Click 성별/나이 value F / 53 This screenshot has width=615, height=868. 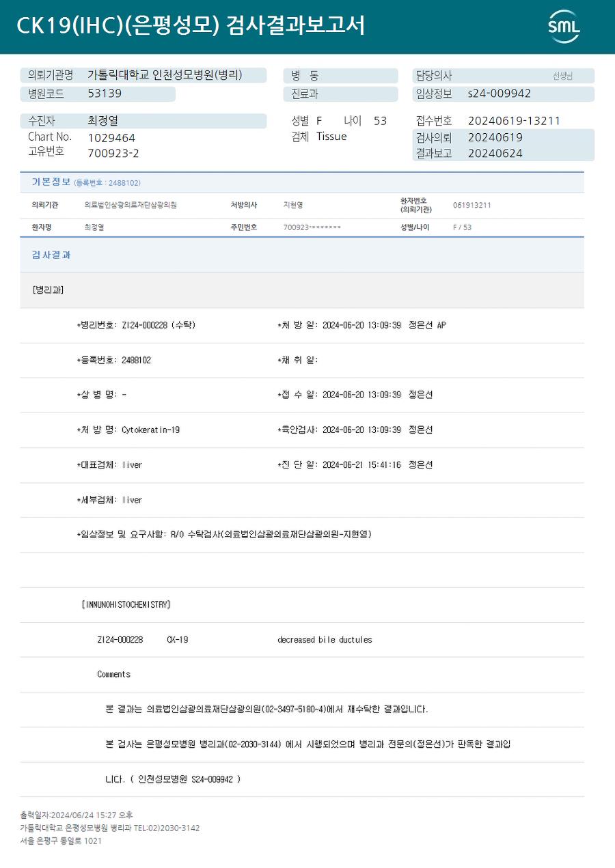click(462, 227)
